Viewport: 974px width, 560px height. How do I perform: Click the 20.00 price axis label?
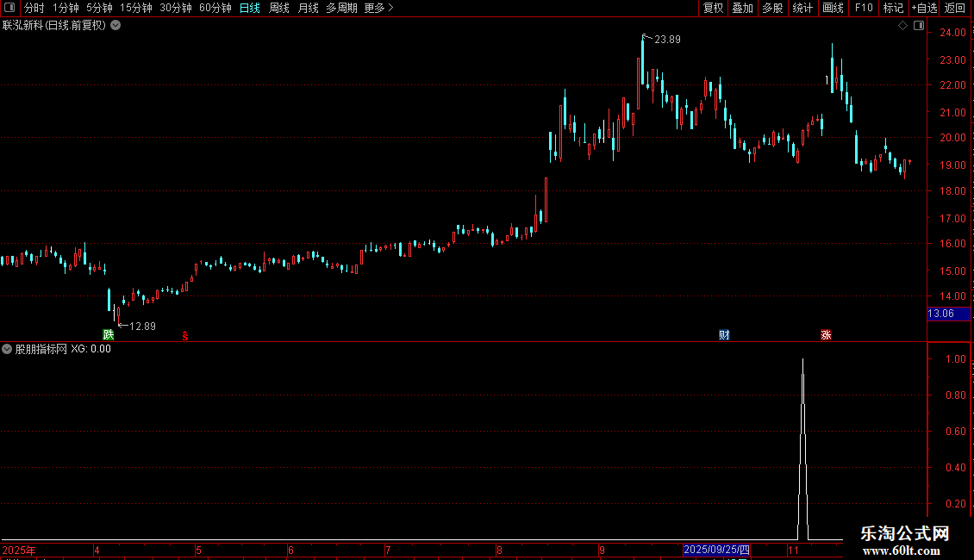pyautogui.click(x=952, y=138)
